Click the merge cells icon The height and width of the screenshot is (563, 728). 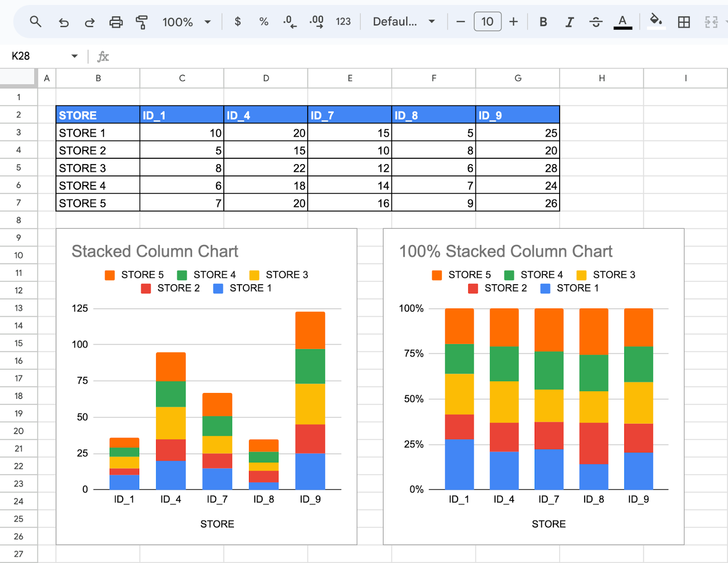[711, 22]
